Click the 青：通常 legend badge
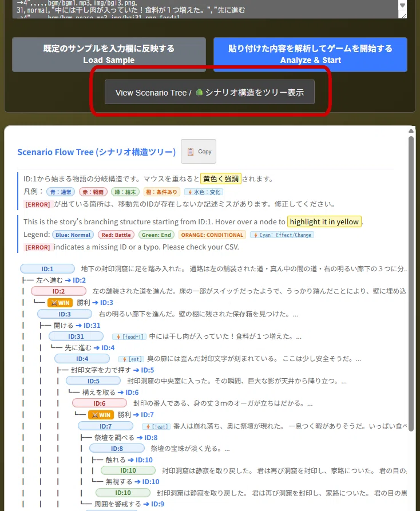This screenshot has height=511, width=420. click(61, 192)
